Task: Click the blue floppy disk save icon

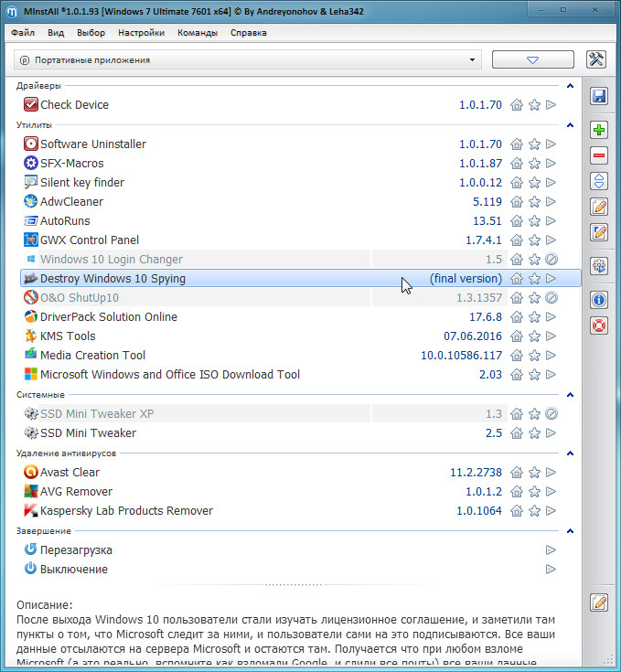Action: click(x=599, y=96)
